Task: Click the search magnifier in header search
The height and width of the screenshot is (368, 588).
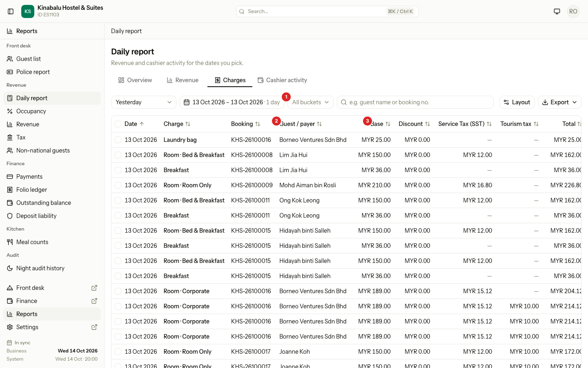Action: (x=242, y=11)
